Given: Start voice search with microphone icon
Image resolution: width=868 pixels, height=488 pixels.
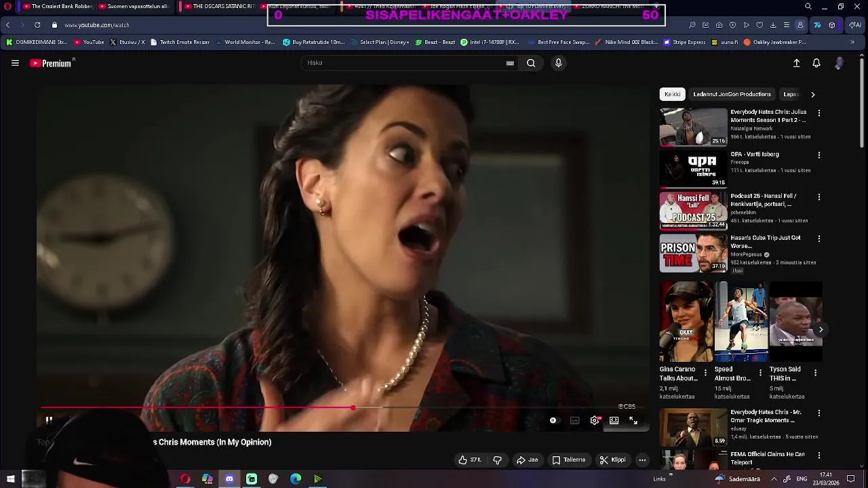Looking at the screenshot, I should pyautogui.click(x=558, y=63).
